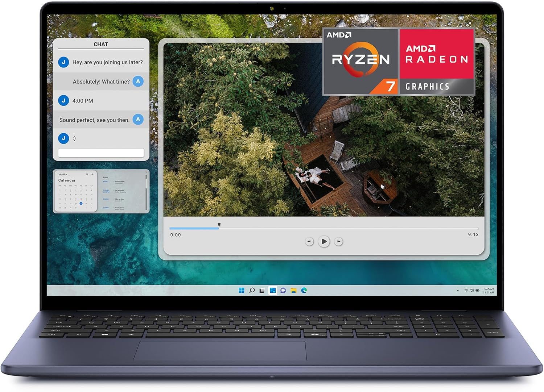Click the next track button

(338, 241)
